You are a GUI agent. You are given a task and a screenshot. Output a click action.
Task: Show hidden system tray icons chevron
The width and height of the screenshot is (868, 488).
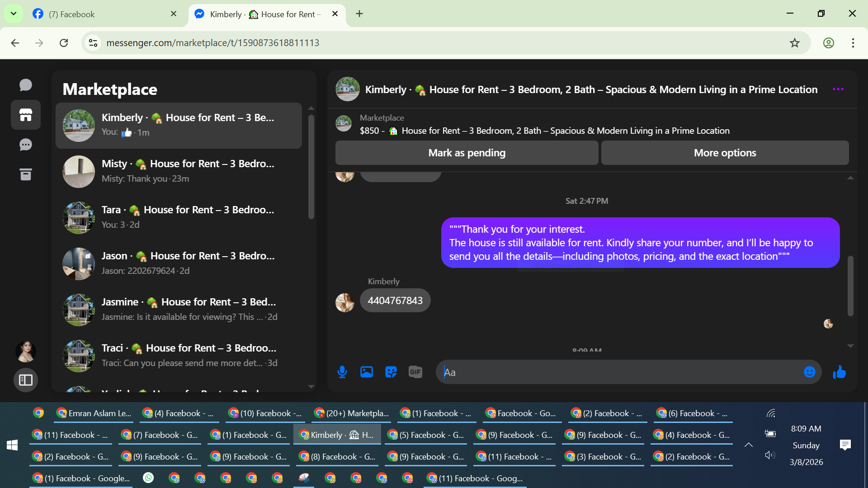click(749, 445)
